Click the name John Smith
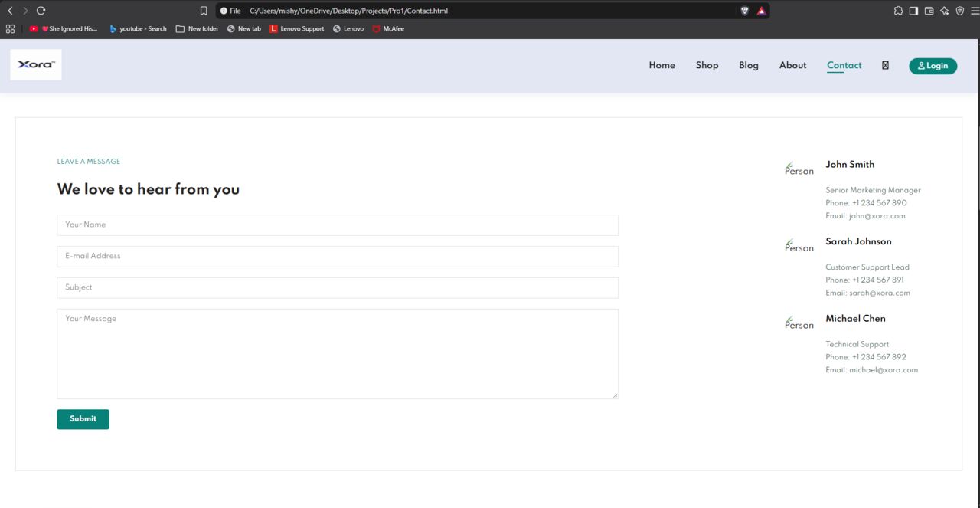This screenshot has width=980, height=508. [850, 164]
